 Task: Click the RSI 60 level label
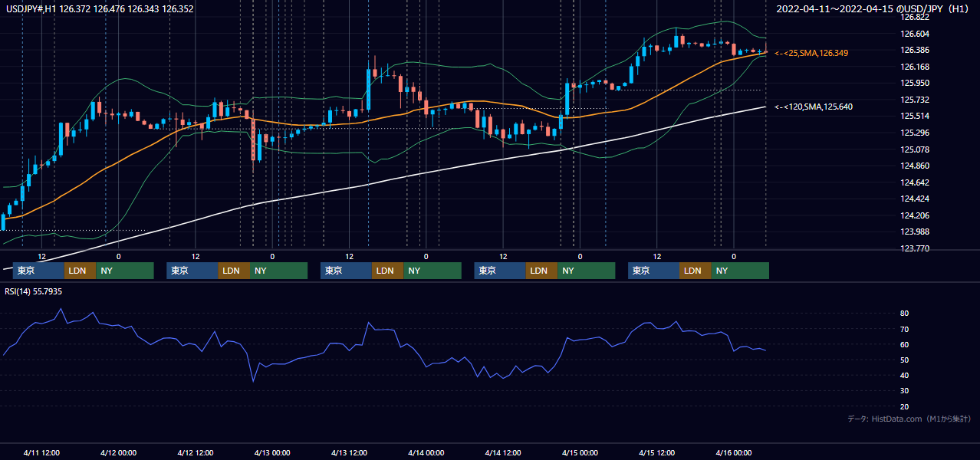[905, 344]
